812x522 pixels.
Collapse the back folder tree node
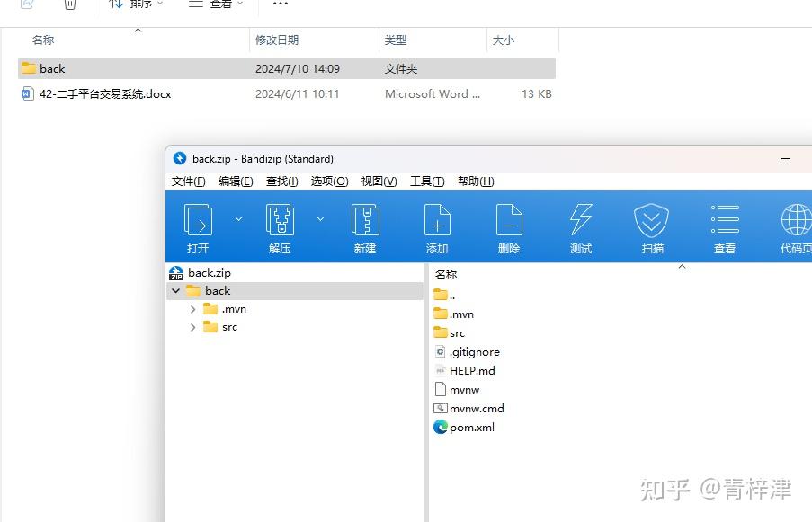coord(176,291)
